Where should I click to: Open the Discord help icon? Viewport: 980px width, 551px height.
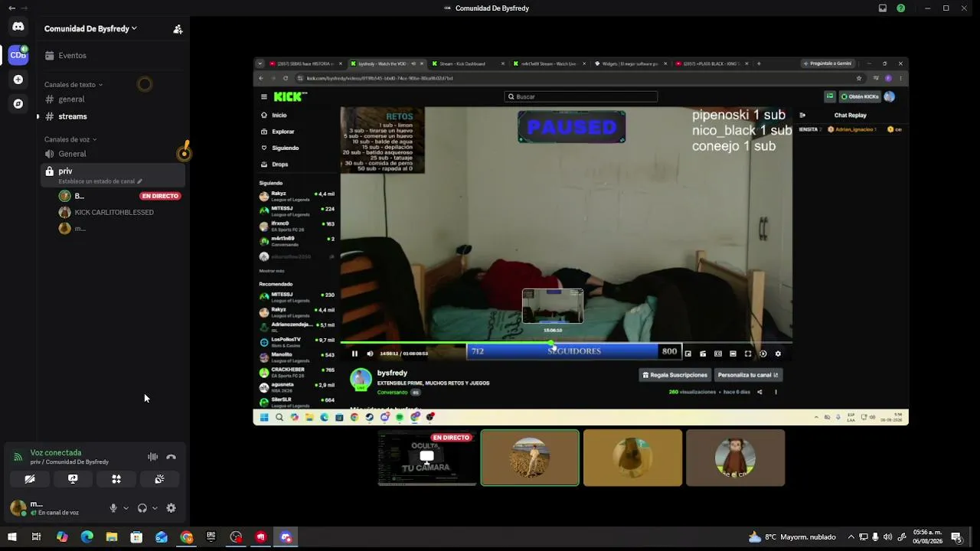901,8
